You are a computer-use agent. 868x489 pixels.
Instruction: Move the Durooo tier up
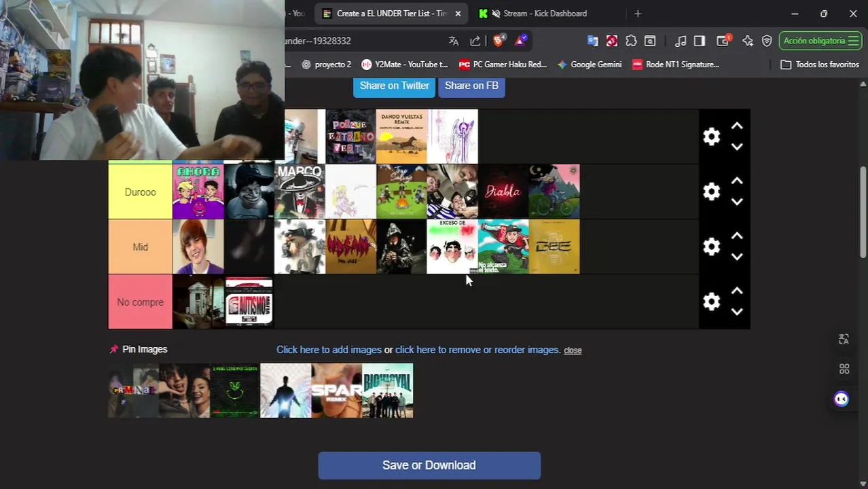tap(737, 181)
